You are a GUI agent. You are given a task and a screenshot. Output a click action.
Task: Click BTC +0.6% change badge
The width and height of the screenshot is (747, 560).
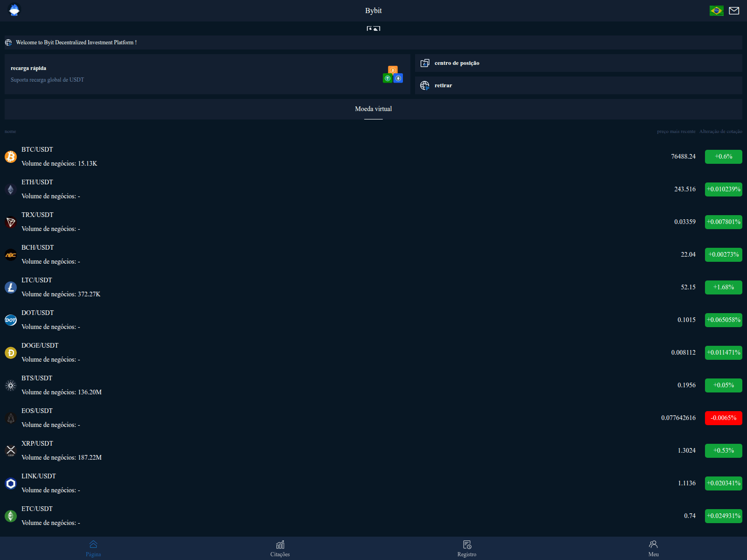724,157
